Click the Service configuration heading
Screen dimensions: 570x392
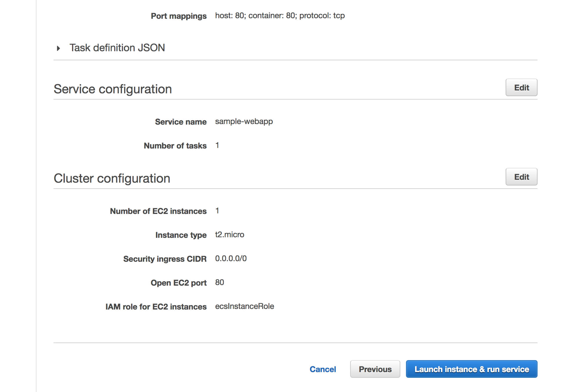(x=112, y=89)
